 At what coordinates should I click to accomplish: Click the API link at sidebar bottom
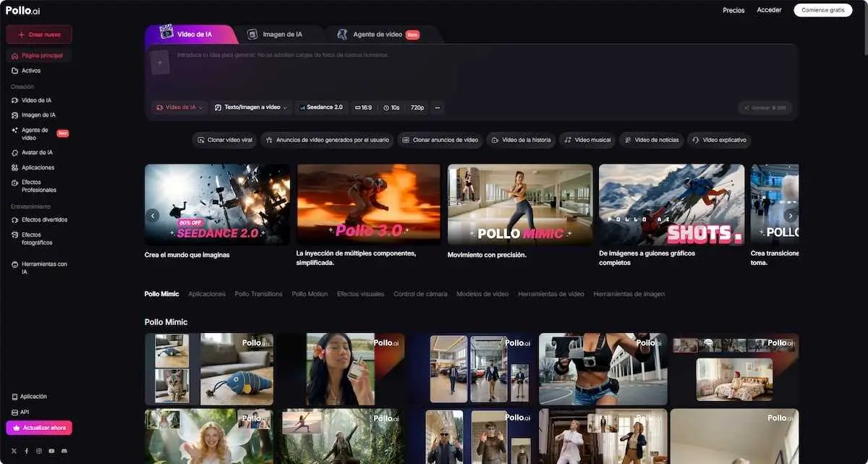pyautogui.click(x=24, y=411)
